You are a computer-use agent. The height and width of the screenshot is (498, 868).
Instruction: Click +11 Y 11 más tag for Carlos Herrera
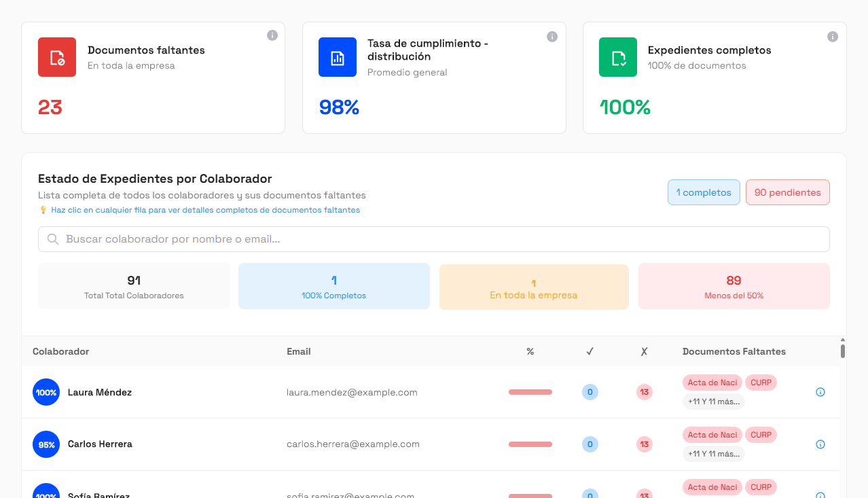click(x=714, y=454)
